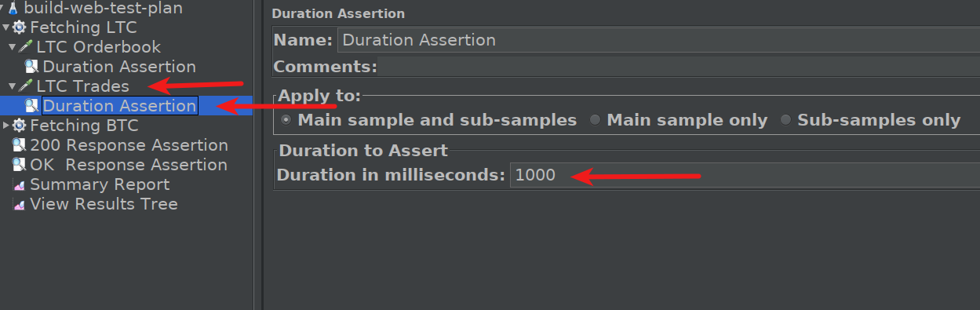The image size is (980, 310).
Task: Click the LTC Trades sampler pipette icon
Action: pyautogui.click(x=25, y=86)
